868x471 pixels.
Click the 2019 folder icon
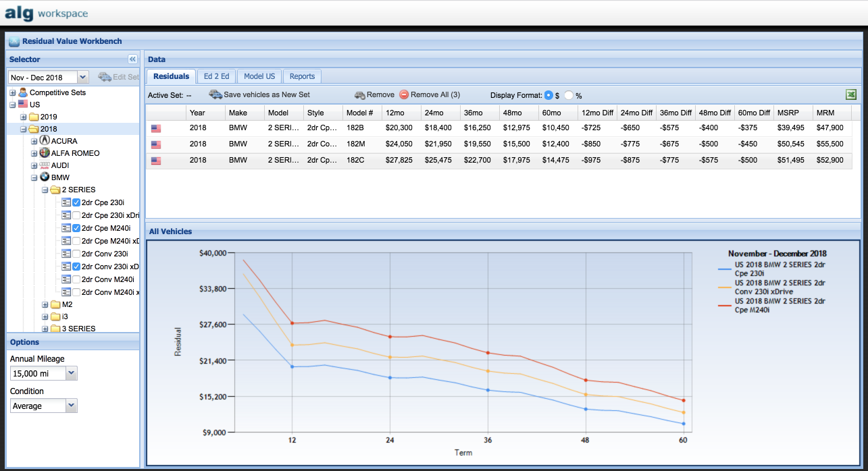[x=34, y=117]
